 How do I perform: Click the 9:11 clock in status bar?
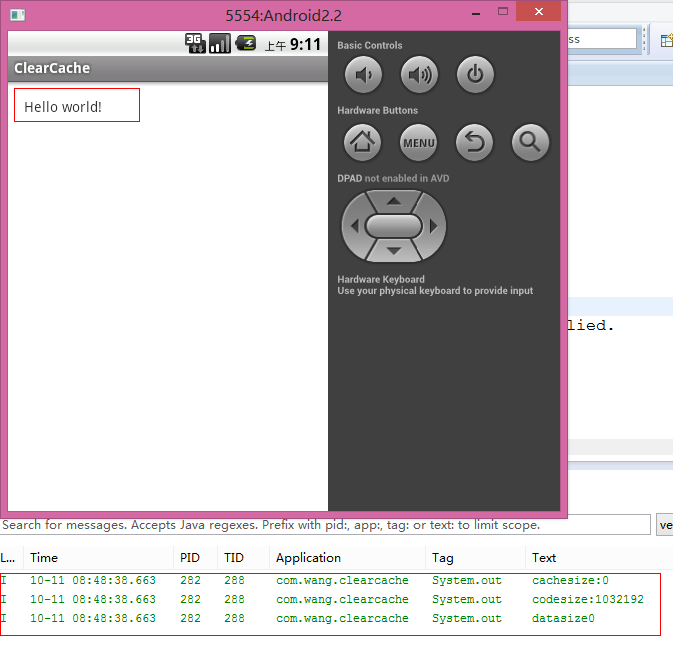coord(305,44)
